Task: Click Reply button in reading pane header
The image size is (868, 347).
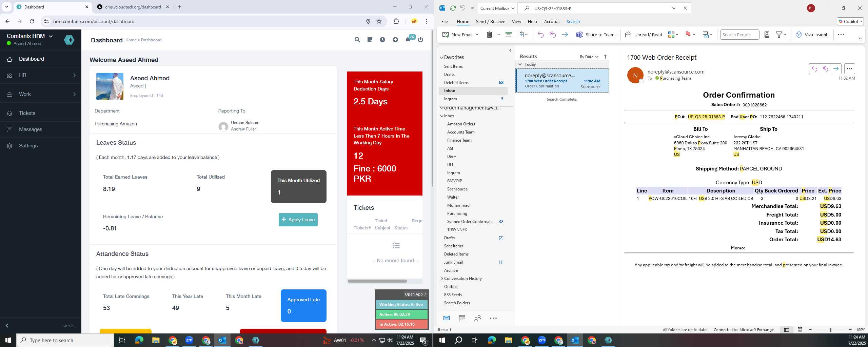Action: (814, 69)
